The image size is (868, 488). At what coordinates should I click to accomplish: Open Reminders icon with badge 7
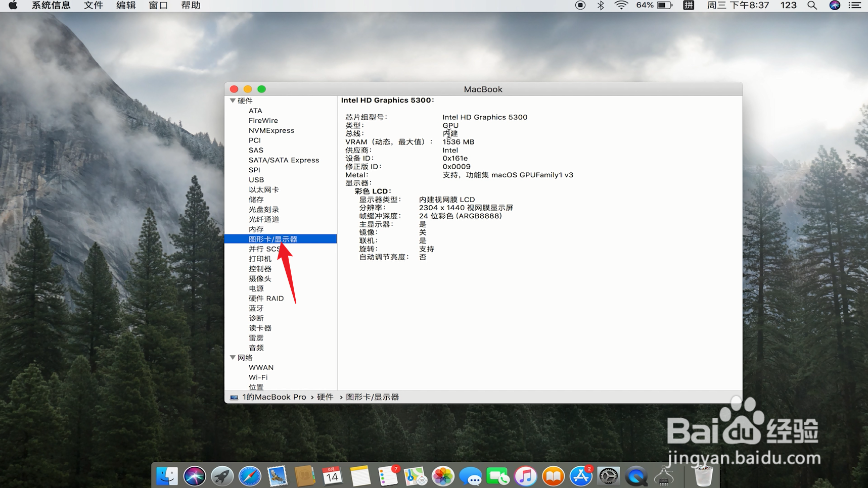point(388,476)
